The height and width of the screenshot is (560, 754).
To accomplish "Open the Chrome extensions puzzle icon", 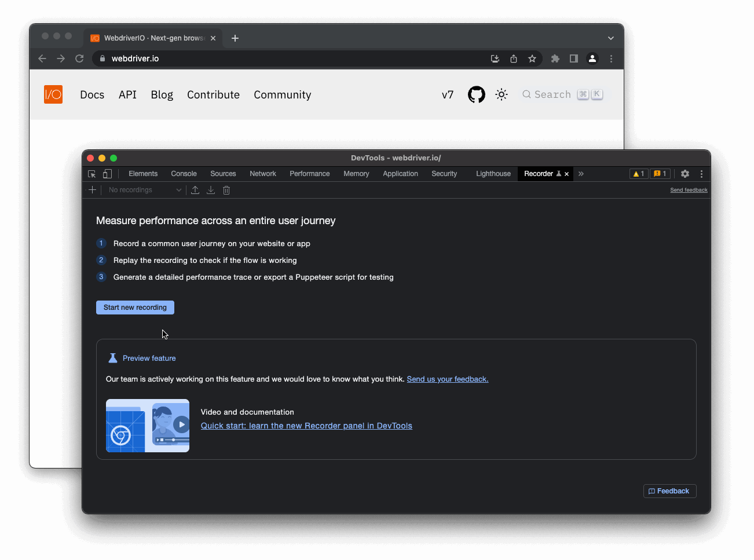I will (x=555, y=58).
